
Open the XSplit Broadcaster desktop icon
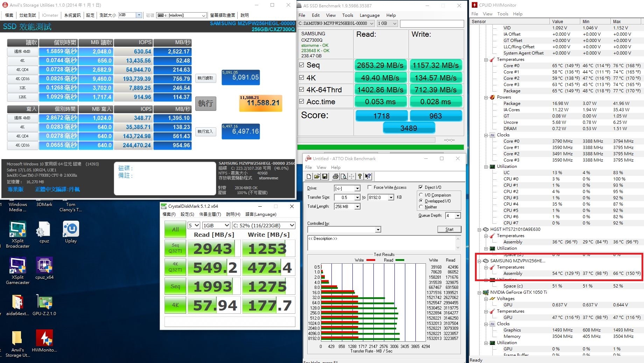(17, 235)
